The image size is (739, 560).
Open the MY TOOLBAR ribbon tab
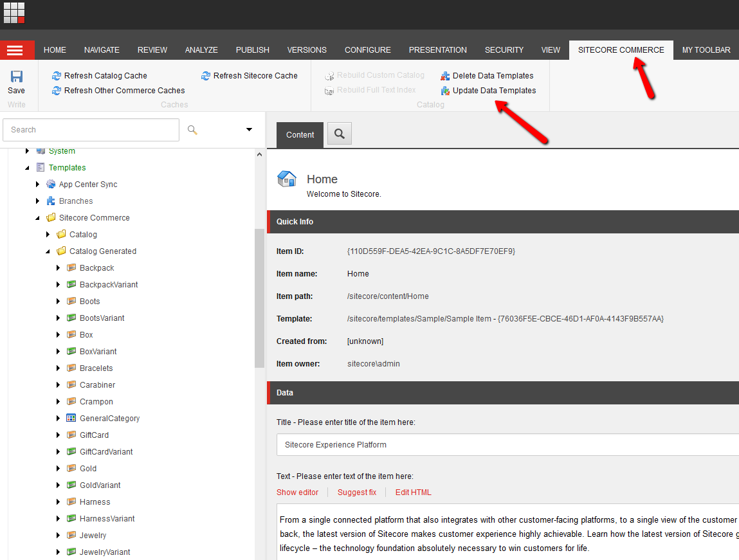tap(706, 50)
